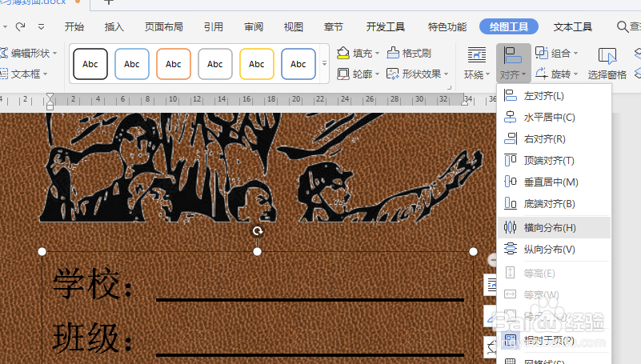Open the 轮廓 dropdown arrow
641x364 pixels.
[x=378, y=74]
